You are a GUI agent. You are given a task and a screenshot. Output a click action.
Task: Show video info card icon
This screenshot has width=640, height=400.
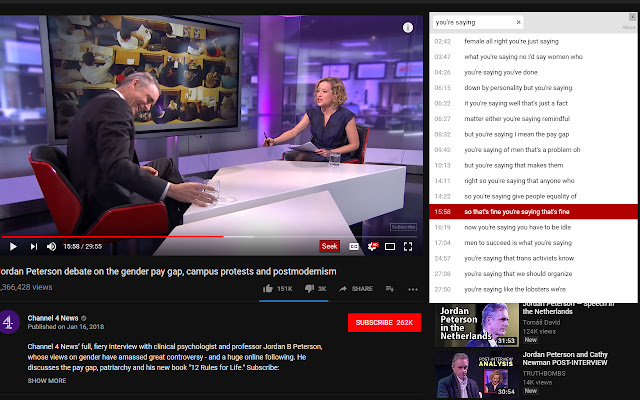408,28
